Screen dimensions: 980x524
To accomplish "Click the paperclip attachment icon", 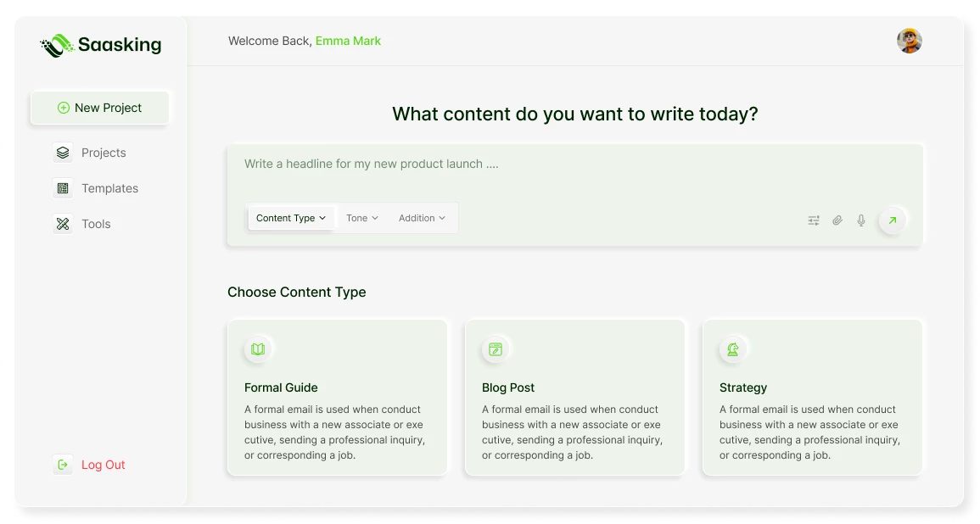I will 837,220.
